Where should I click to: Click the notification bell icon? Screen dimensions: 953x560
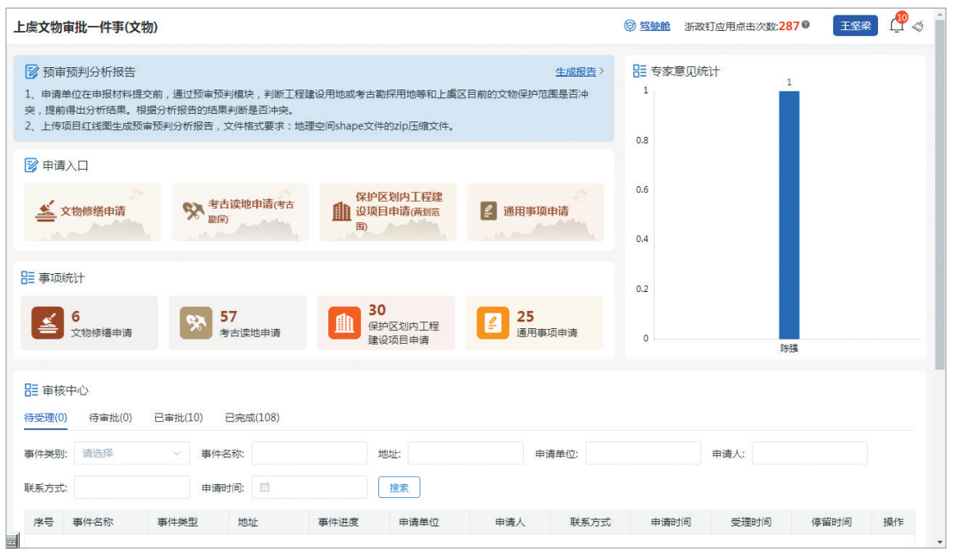pos(896,26)
